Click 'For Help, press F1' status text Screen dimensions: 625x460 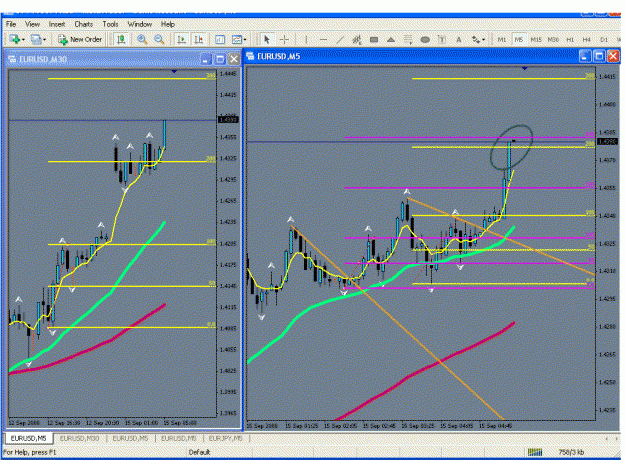pos(30,452)
